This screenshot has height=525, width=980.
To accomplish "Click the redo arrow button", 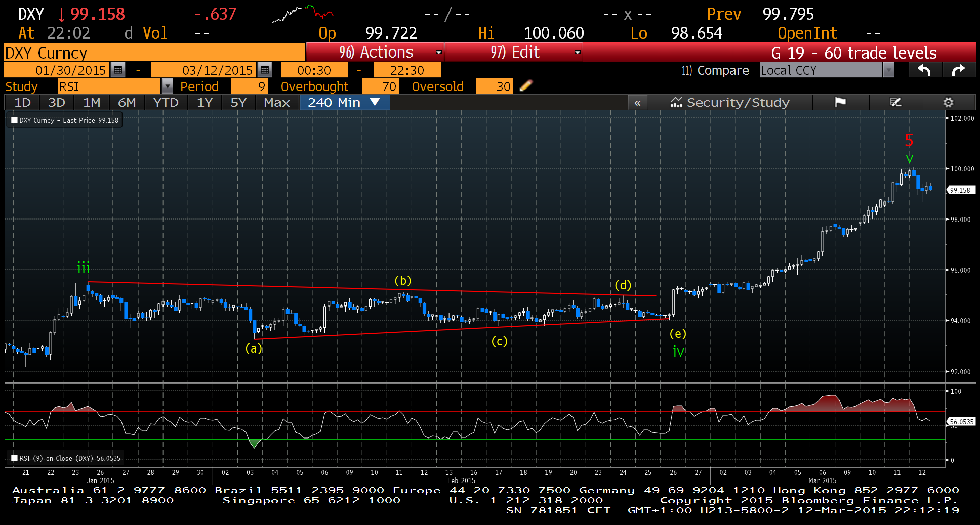I will (x=958, y=70).
